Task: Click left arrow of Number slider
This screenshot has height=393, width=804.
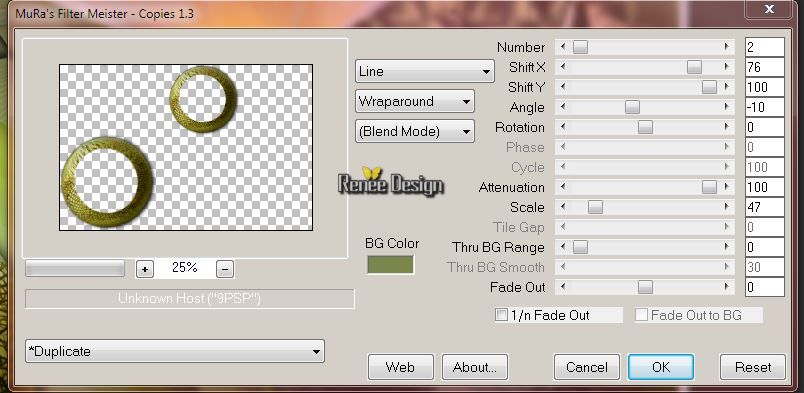Action: pos(563,47)
